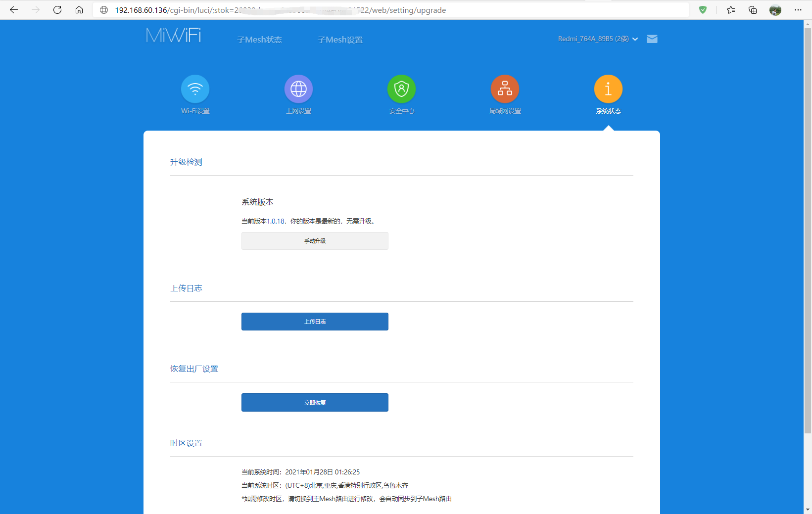Open the favorites star menu
The height and width of the screenshot is (514, 812).
click(x=730, y=9)
